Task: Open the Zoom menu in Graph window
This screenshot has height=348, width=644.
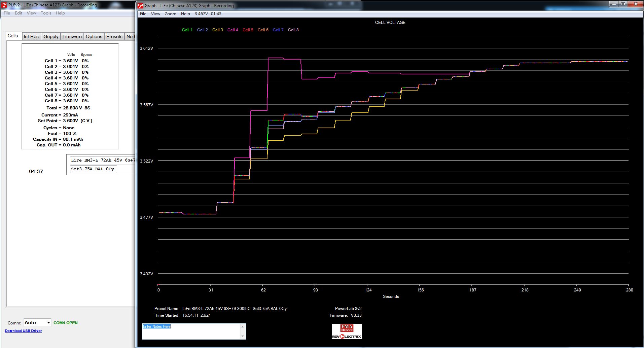Action: tap(170, 14)
